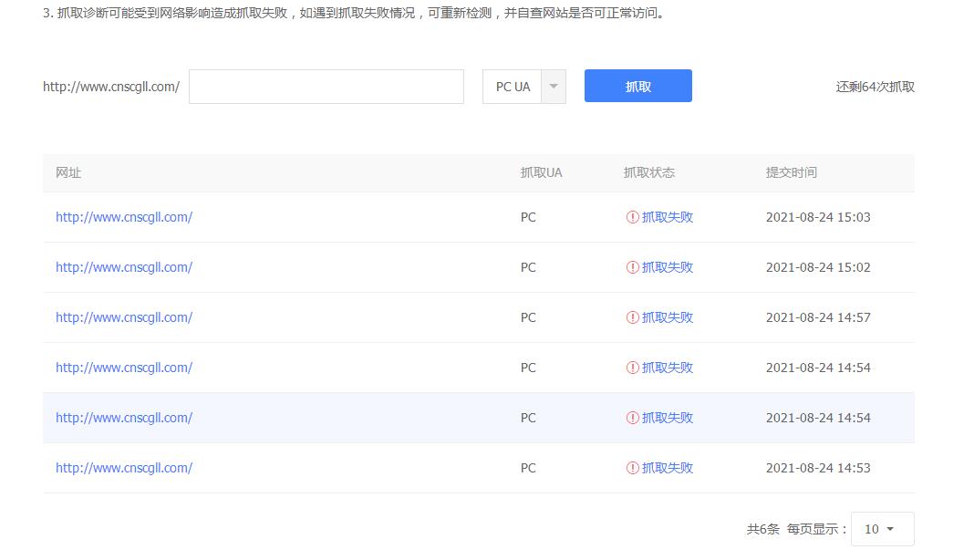Click the 抓取 fetch button
Image resolution: width=974 pixels, height=560 pixels.
click(637, 86)
